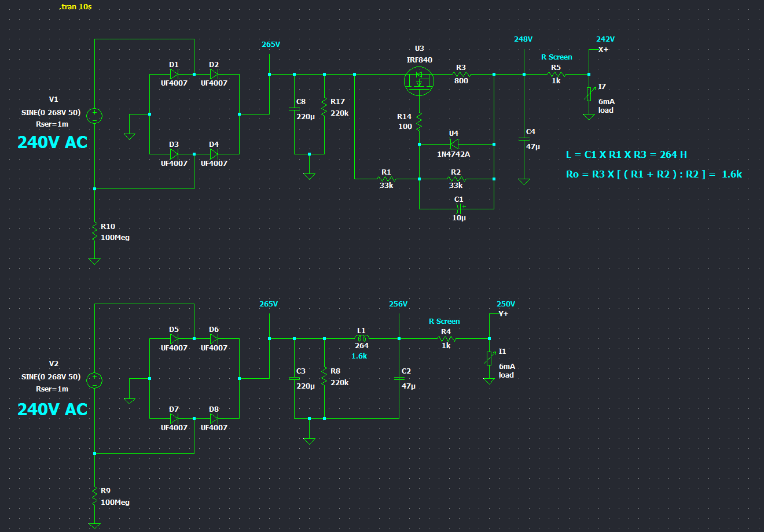The height and width of the screenshot is (532, 764).
Task: Select the I7 current load symbol
Action: pyautogui.click(x=589, y=94)
